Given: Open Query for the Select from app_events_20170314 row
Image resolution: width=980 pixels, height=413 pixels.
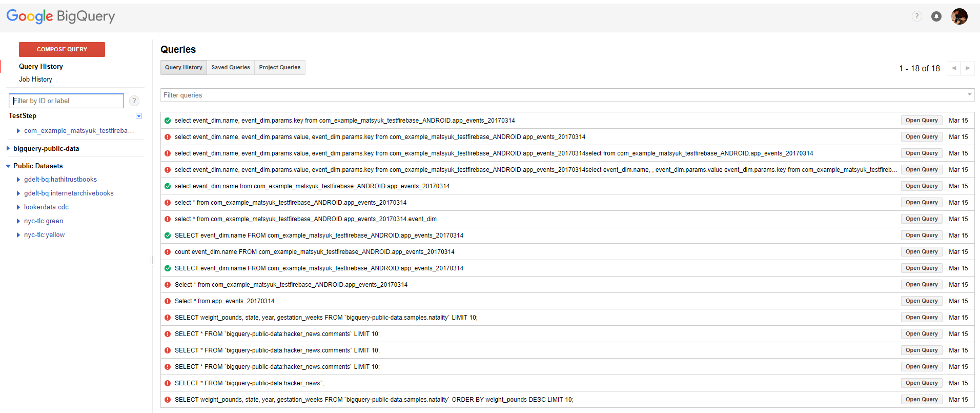Looking at the screenshot, I should pyautogui.click(x=922, y=301).
